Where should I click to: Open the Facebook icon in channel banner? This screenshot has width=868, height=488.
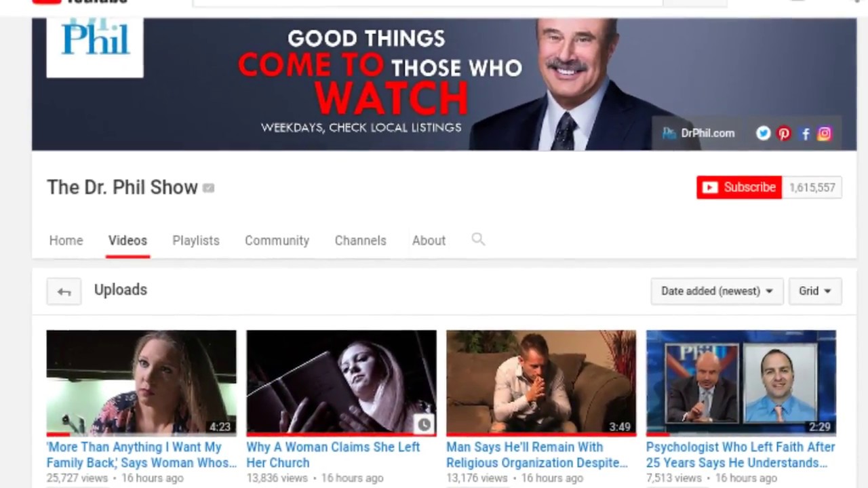(805, 134)
